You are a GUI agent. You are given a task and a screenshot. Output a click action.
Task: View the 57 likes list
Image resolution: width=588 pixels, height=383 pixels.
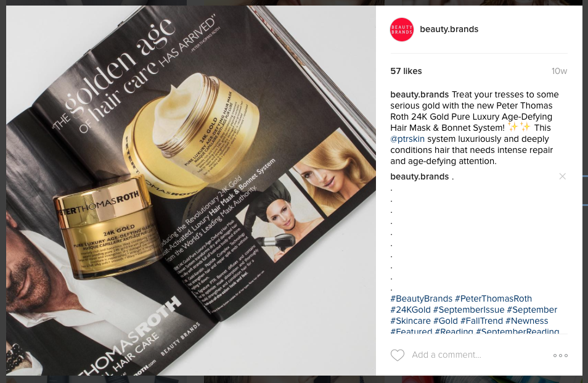406,72
